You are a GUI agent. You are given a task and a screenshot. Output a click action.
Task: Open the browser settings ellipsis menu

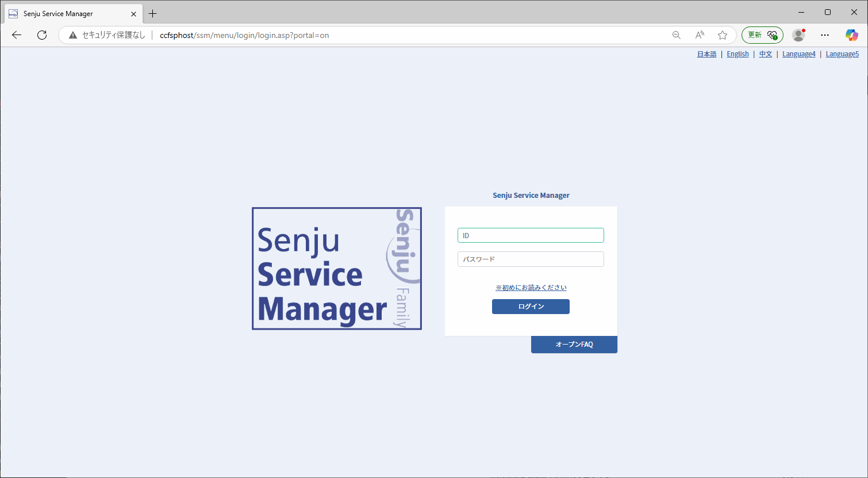pyautogui.click(x=825, y=35)
